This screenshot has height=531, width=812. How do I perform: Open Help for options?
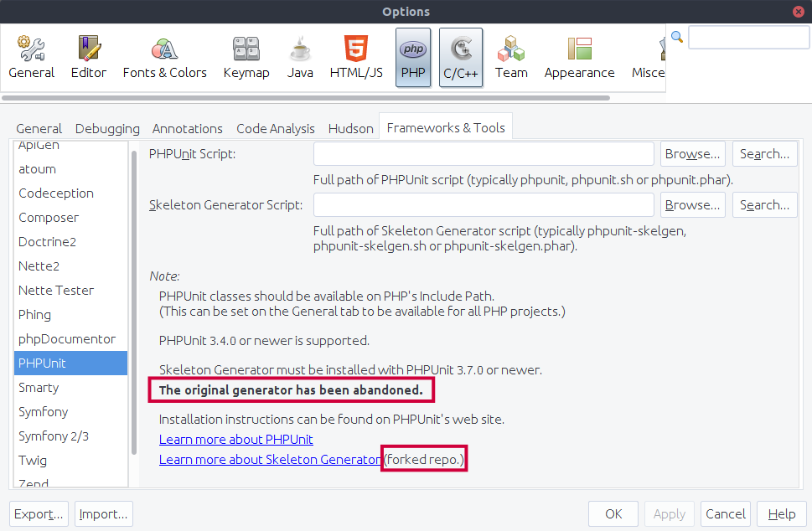[x=782, y=514]
